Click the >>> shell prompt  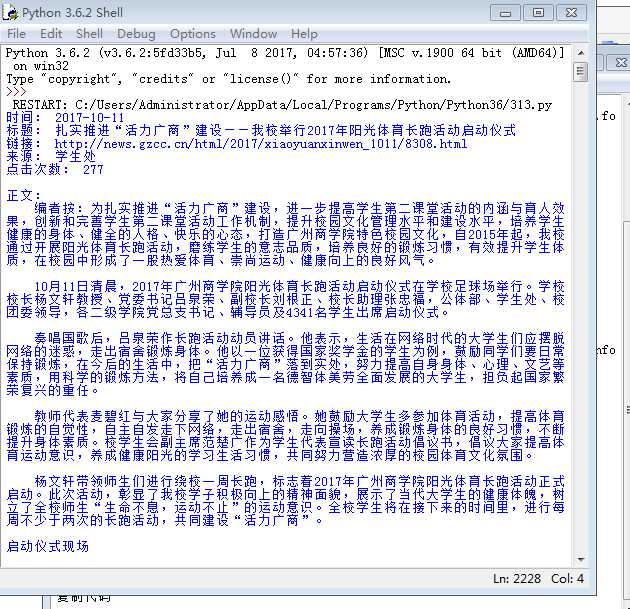coord(16,92)
